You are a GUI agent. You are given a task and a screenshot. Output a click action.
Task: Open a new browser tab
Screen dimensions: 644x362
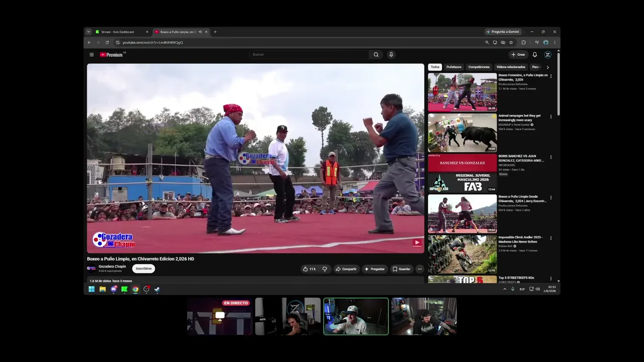click(215, 32)
